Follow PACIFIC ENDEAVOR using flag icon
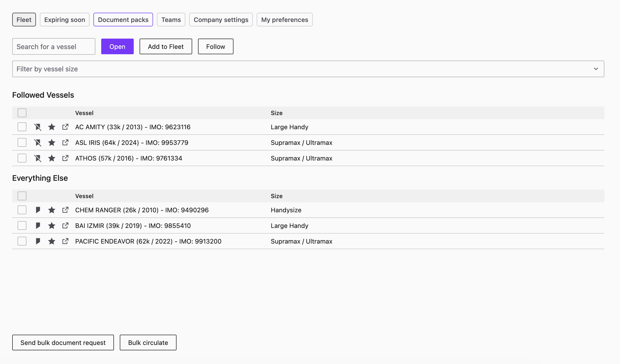The width and height of the screenshot is (620, 364). pos(38,241)
